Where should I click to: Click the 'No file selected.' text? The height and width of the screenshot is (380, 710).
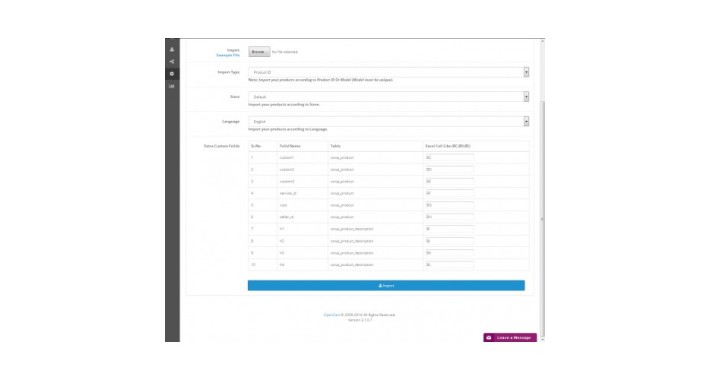[x=285, y=52]
